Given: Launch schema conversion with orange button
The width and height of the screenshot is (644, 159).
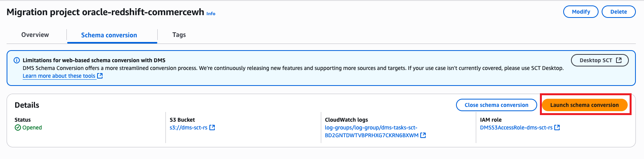Looking at the screenshot, I should [x=584, y=105].
